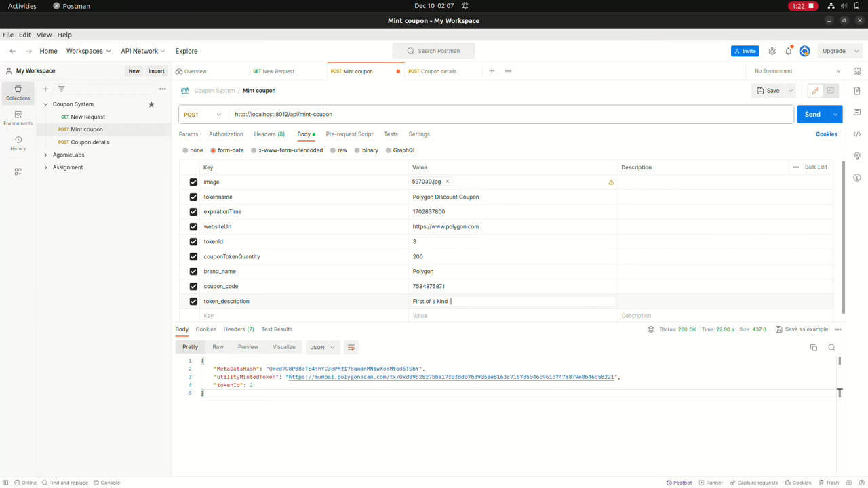Open the notifications bell

[788, 51]
